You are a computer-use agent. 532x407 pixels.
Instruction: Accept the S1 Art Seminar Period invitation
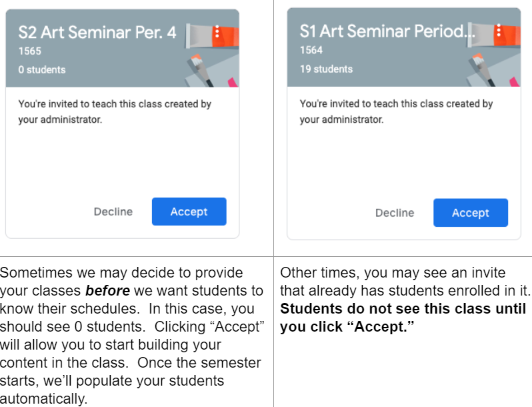[470, 212]
